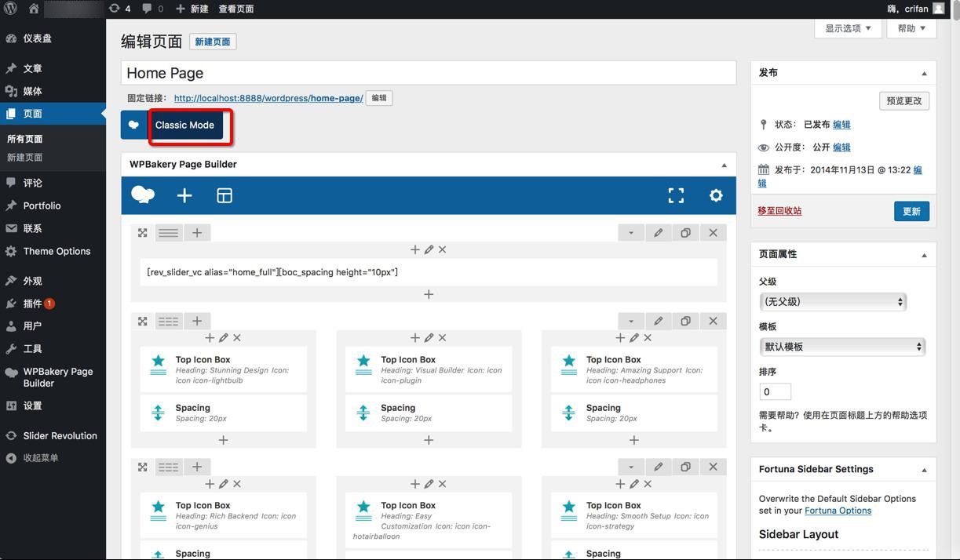This screenshot has width=960, height=560.
Task: Click 移至回收站 trash link
Action: point(779,211)
